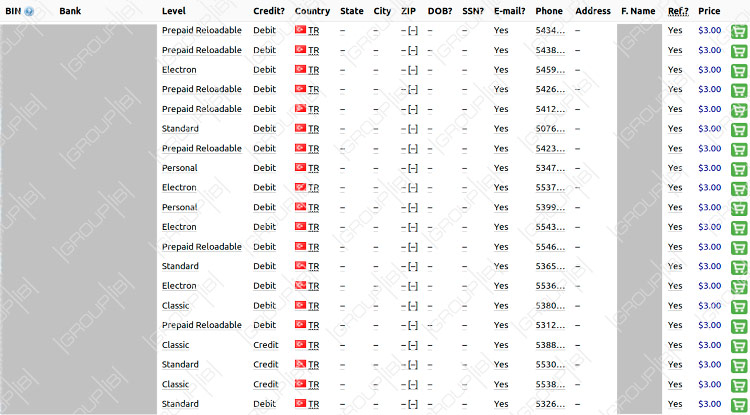Image resolution: width=750 pixels, height=415 pixels.
Task: Click the Price column header
Action: click(709, 11)
